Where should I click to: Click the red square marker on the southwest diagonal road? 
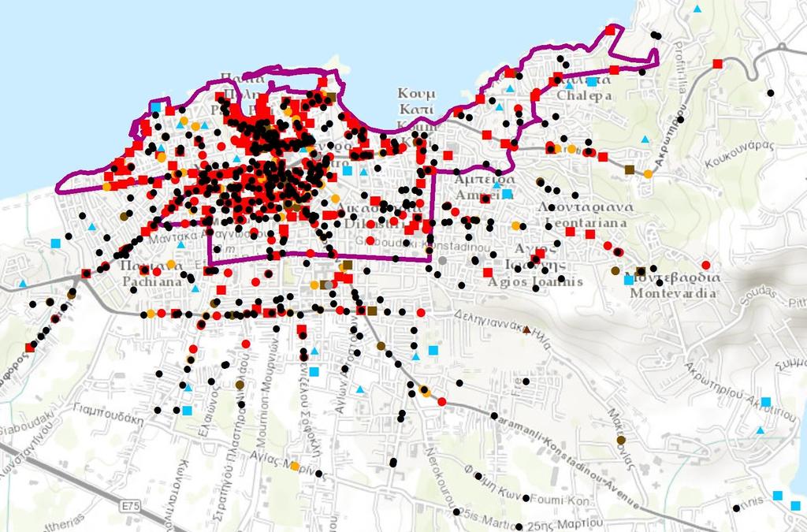[x=30, y=348]
